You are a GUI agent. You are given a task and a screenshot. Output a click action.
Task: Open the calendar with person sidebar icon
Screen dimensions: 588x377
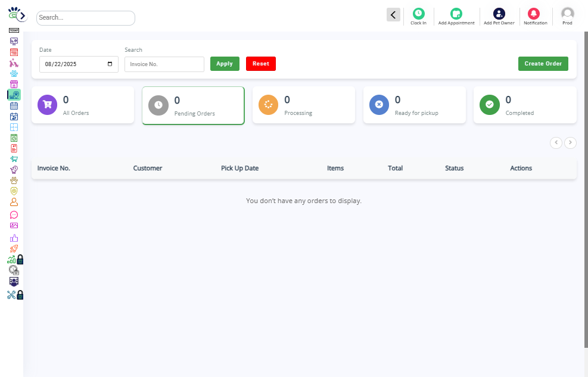click(14, 117)
